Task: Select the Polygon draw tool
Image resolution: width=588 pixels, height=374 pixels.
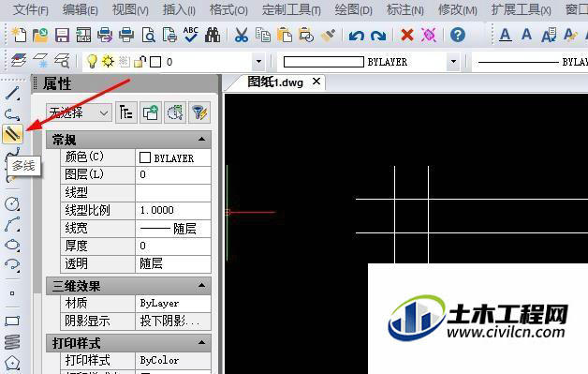Action: [12, 363]
